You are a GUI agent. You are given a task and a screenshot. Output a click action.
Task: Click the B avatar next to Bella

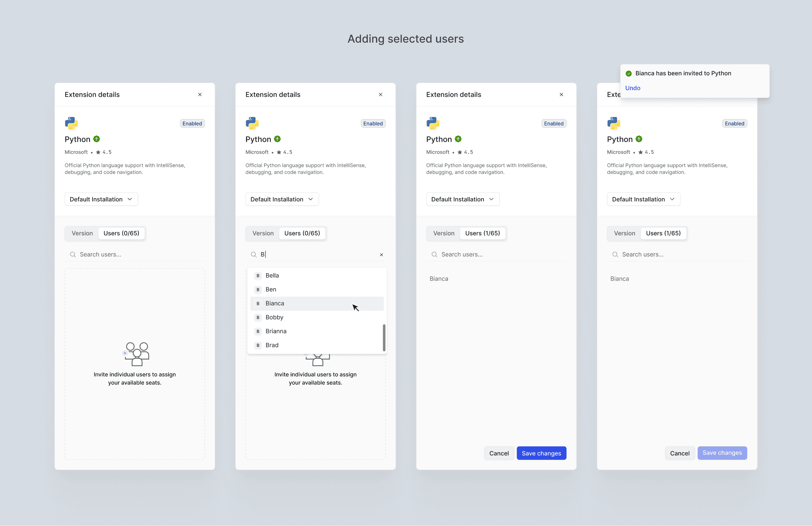pyautogui.click(x=258, y=276)
